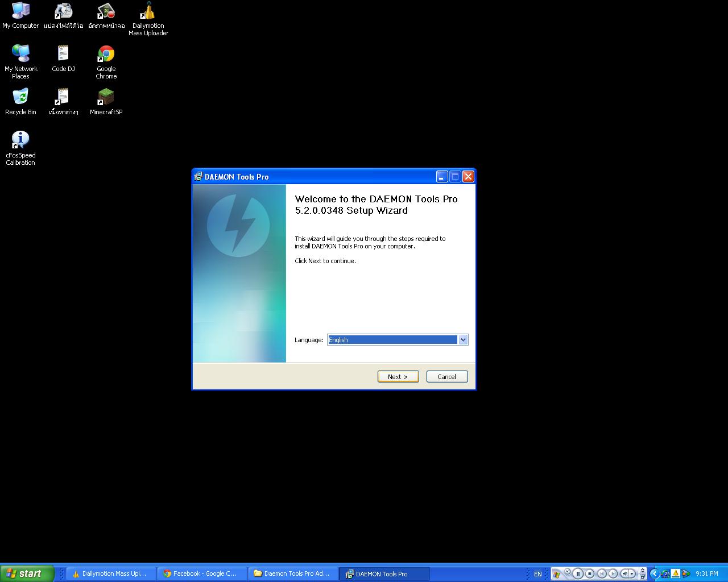
Task: Minimize the DAEMON Tools Pro setup window
Action: (x=442, y=177)
